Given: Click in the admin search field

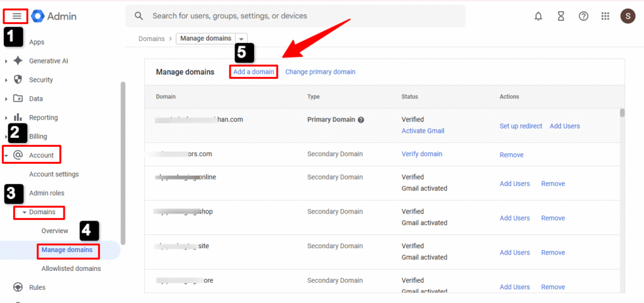Looking at the screenshot, I should 302,16.
